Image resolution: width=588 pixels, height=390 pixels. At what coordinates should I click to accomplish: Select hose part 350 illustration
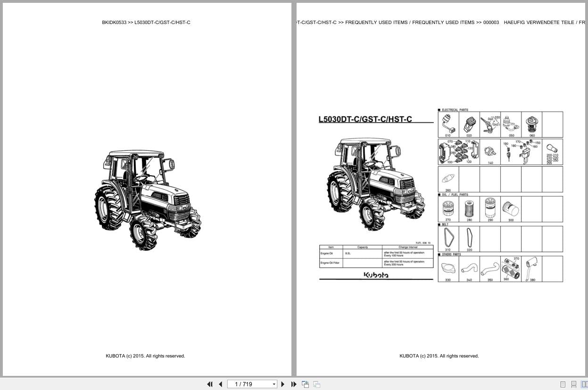click(490, 269)
